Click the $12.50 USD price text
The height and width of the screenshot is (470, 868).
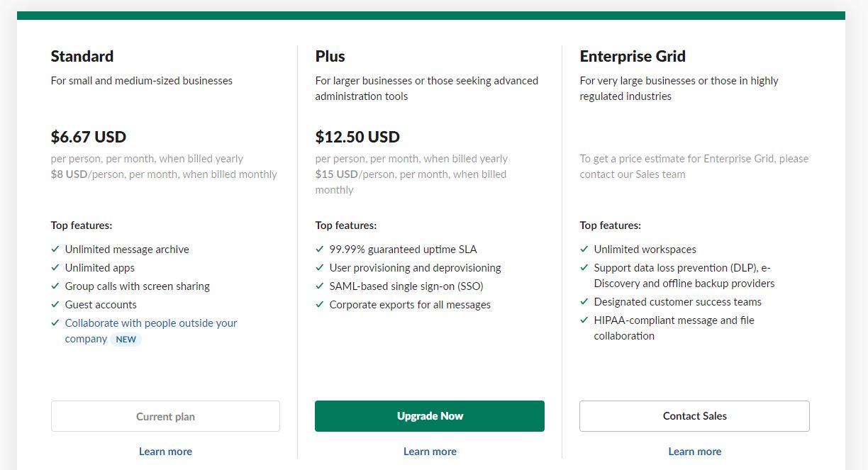point(357,137)
